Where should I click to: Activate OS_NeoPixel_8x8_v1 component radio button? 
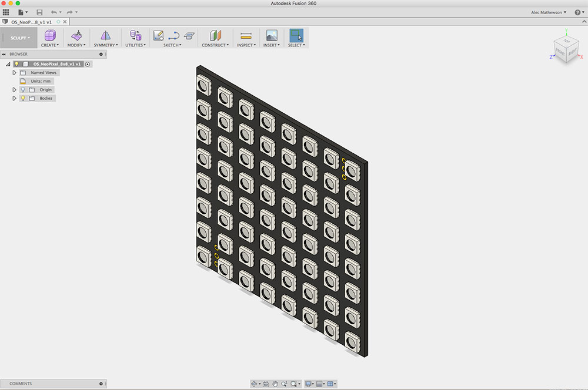pos(88,64)
